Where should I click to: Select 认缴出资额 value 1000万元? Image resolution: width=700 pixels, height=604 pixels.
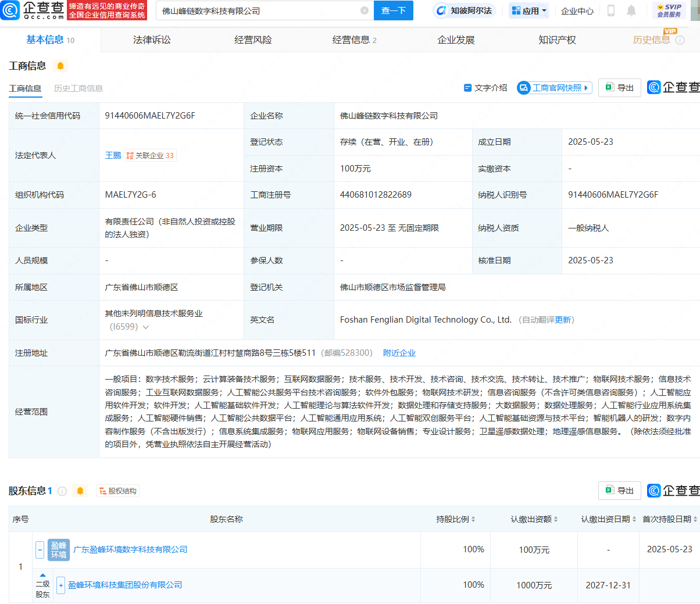pos(534,585)
